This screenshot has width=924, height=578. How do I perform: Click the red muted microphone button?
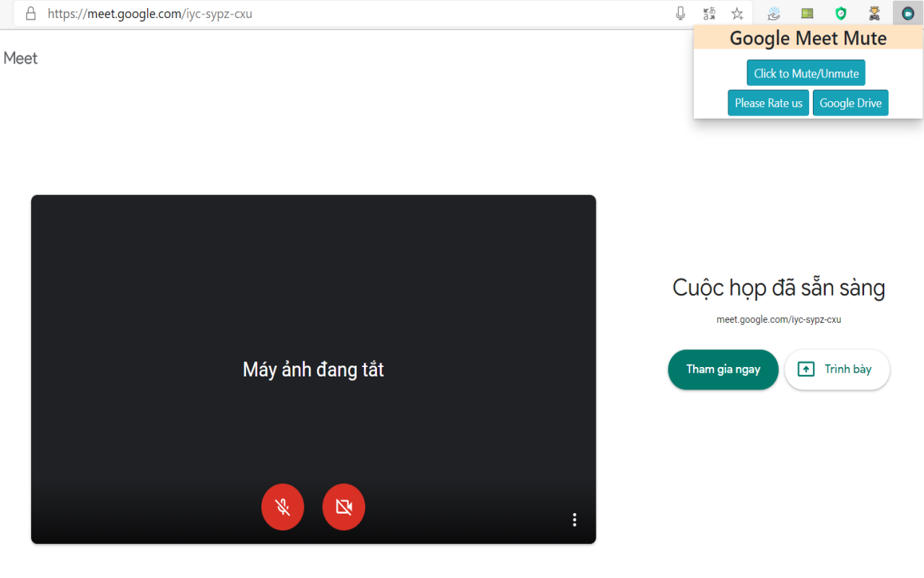pyautogui.click(x=282, y=506)
